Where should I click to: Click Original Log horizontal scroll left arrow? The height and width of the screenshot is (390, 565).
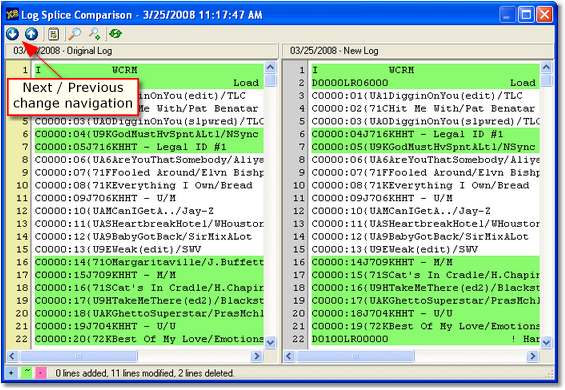tap(12, 356)
